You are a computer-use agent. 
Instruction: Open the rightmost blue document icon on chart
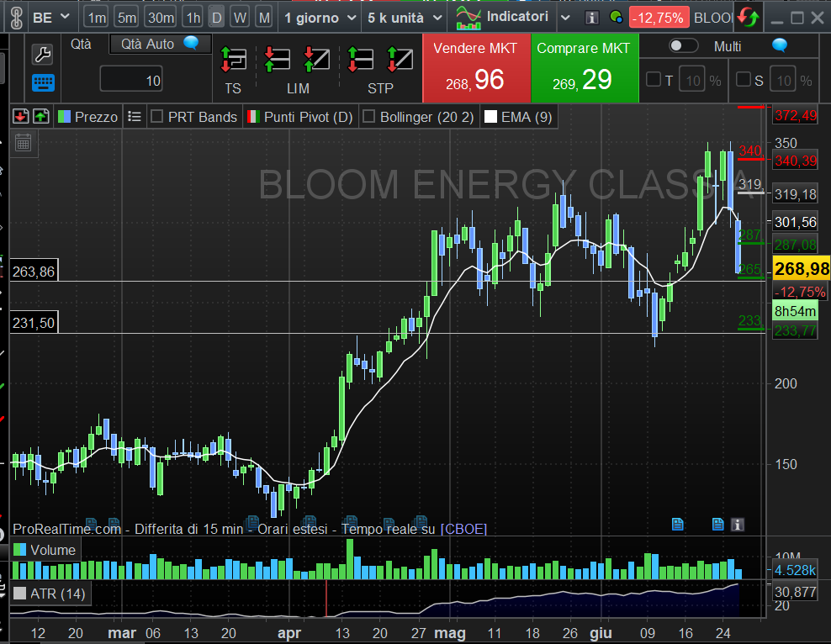pyautogui.click(x=717, y=524)
